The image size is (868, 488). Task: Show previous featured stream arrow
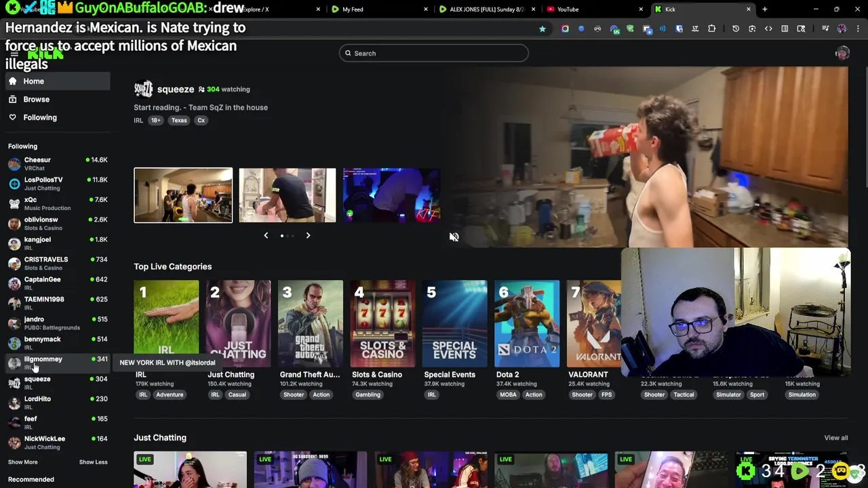click(266, 235)
